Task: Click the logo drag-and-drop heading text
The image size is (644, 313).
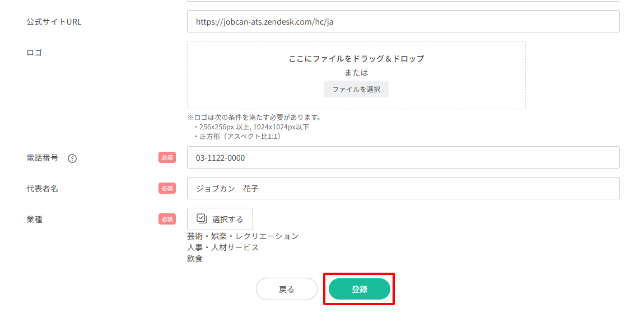Action: click(356, 59)
